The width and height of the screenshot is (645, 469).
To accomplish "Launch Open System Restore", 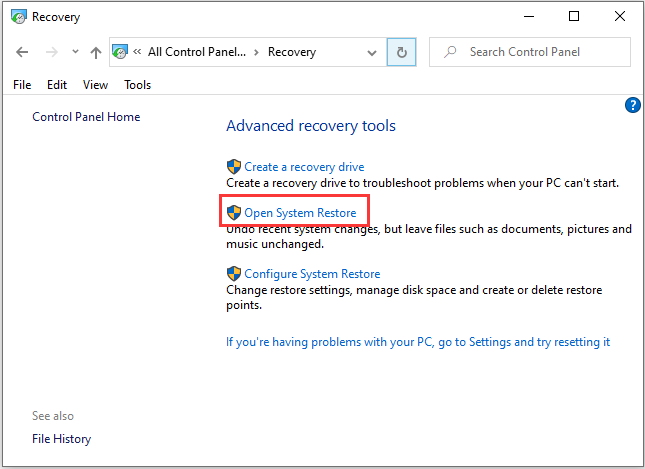I will point(300,213).
